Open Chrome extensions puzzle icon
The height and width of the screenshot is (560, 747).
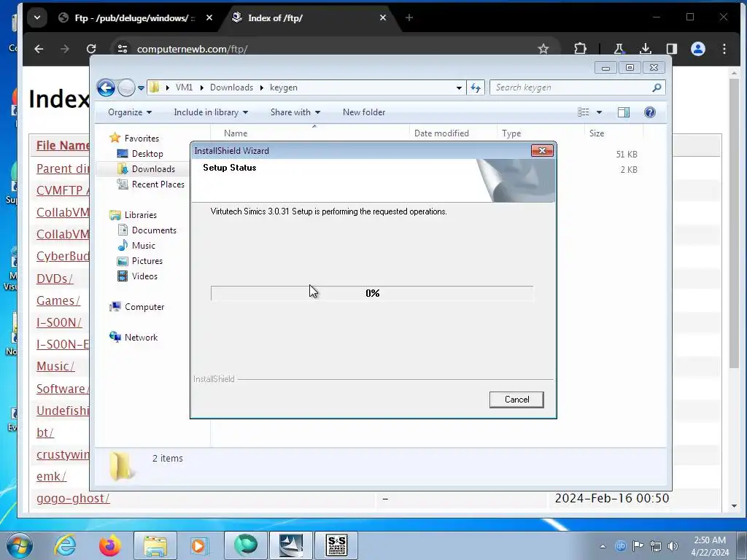[580, 49]
